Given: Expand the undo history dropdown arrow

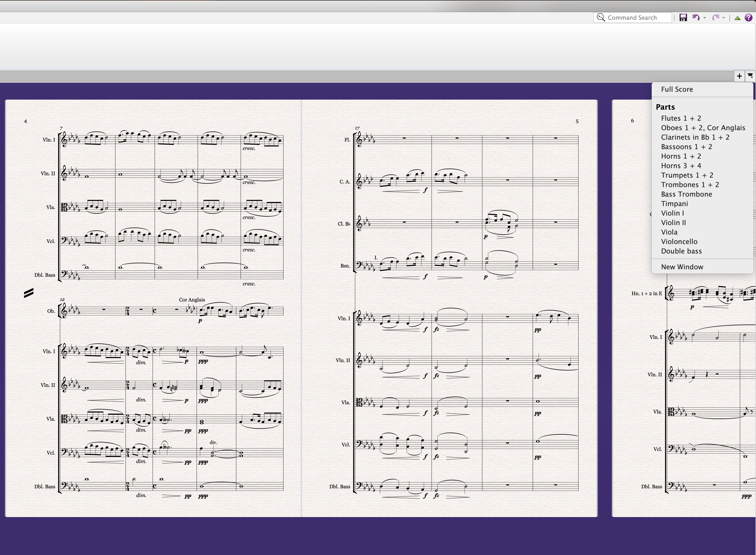Looking at the screenshot, I should pyautogui.click(x=705, y=18).
